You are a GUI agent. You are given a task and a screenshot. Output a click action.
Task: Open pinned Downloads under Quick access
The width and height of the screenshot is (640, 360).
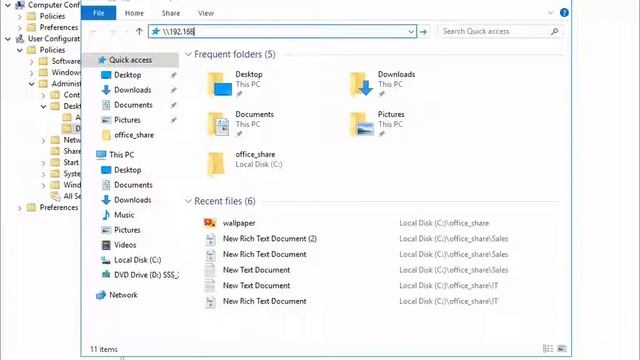click(x=132, y=90)
